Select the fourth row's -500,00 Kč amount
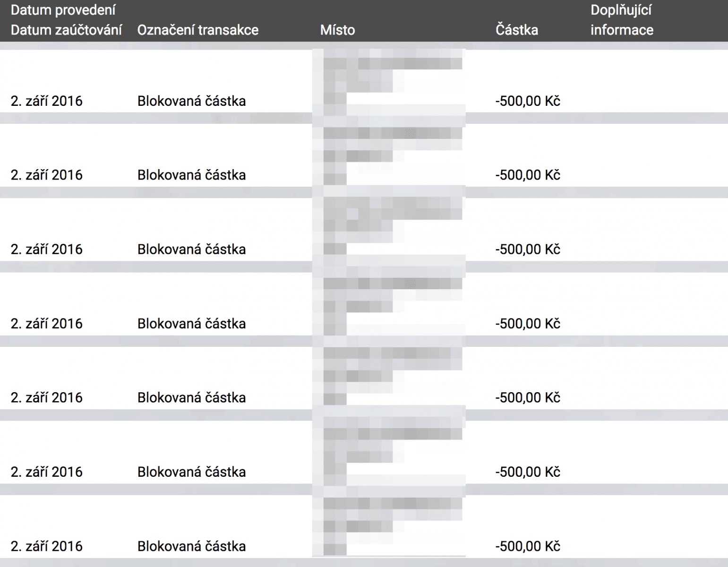 pos(528,324)
